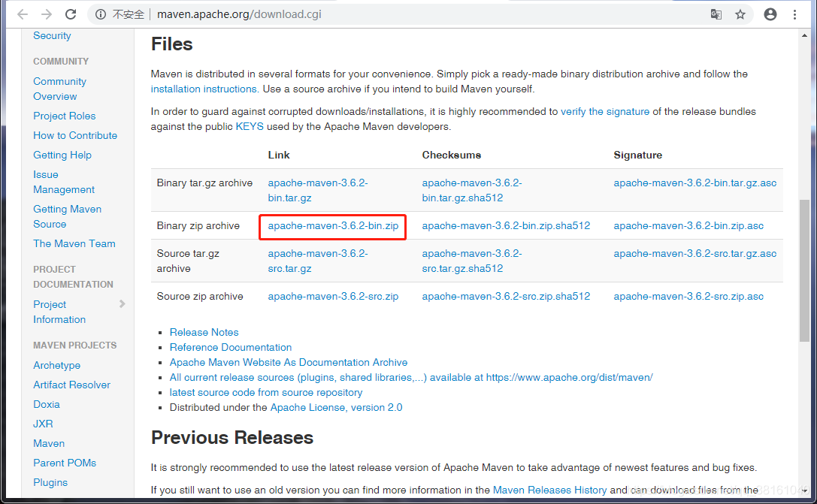Open Apache Maven Website Documentation Archive link
The height and width of the screenshot is (504, 817).
pyautogui.click(x=289, y=362)
